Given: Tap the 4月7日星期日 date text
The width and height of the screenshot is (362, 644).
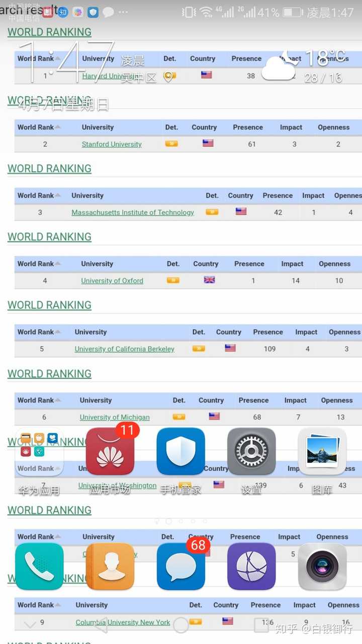Looking at the screenshot, I should pyautogui.click(x=63, y=104).
